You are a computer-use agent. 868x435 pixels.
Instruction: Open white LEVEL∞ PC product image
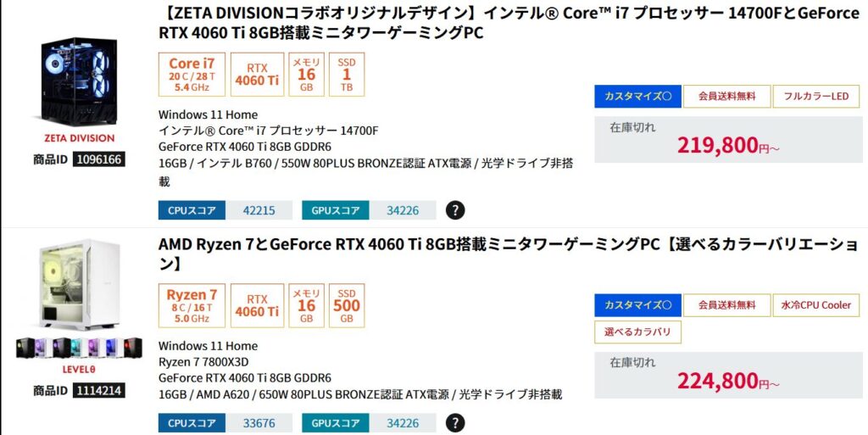point(80,286)
